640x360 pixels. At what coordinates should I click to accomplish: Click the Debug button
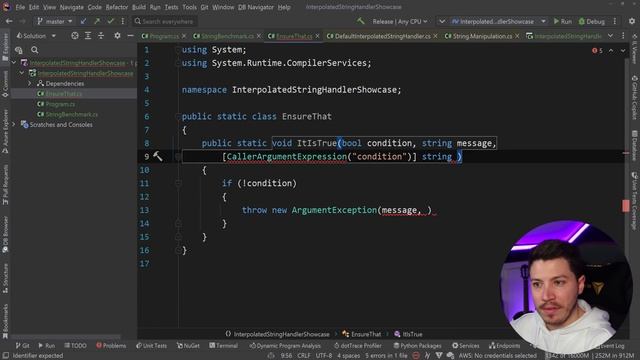pos(591,21)
